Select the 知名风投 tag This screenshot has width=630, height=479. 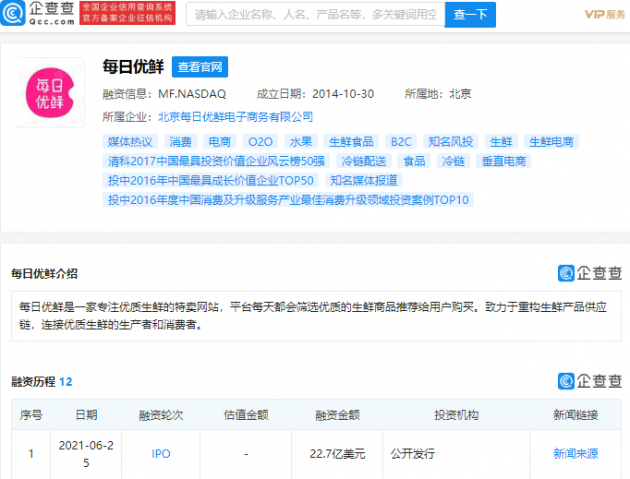tap(450, 141)
